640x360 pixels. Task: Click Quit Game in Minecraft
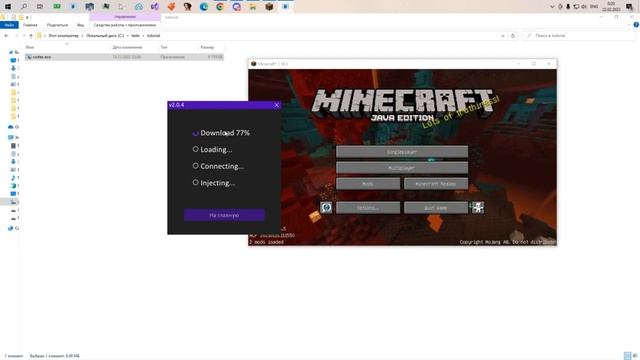click(x=436, y=207)
